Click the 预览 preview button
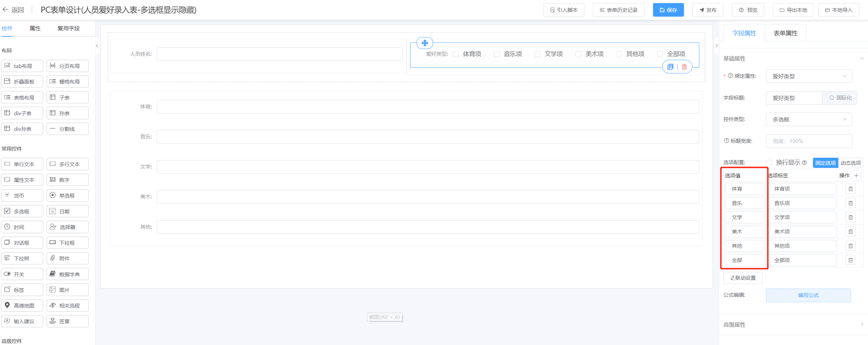The width and height of the screenshot is (868, 345). point(748,10)
